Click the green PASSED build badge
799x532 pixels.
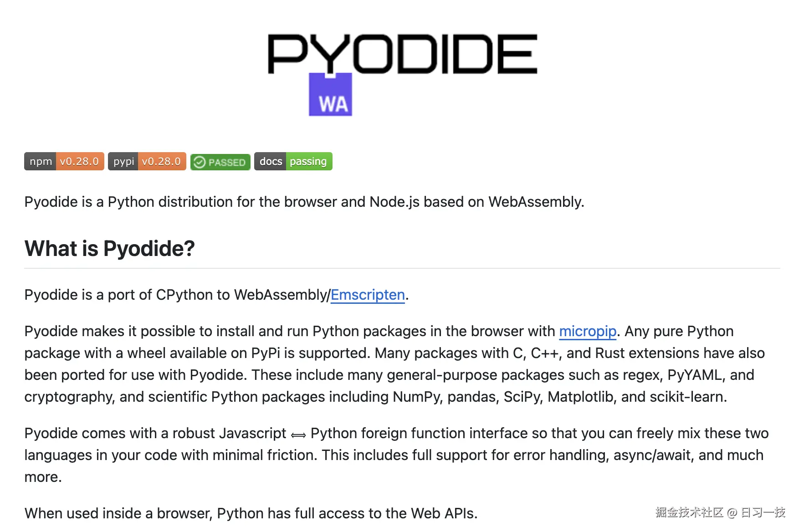click(220, 162)
